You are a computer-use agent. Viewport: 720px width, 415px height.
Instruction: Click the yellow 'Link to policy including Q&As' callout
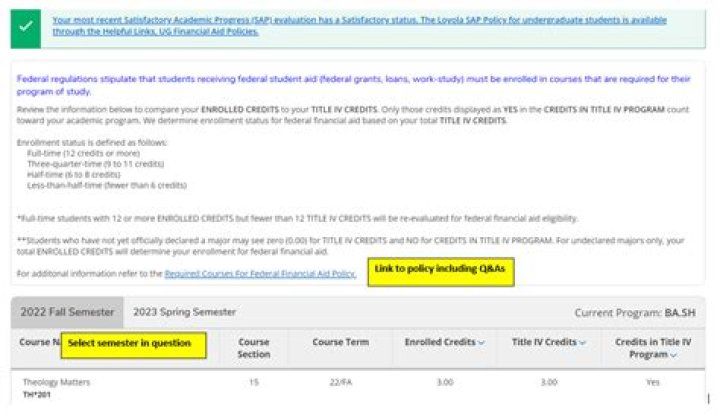tap(440, 270)
